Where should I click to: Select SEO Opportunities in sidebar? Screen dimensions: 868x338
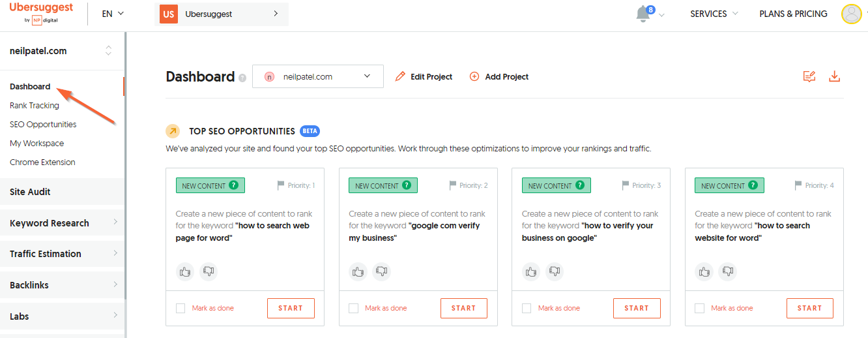click(x=43, y=124)
